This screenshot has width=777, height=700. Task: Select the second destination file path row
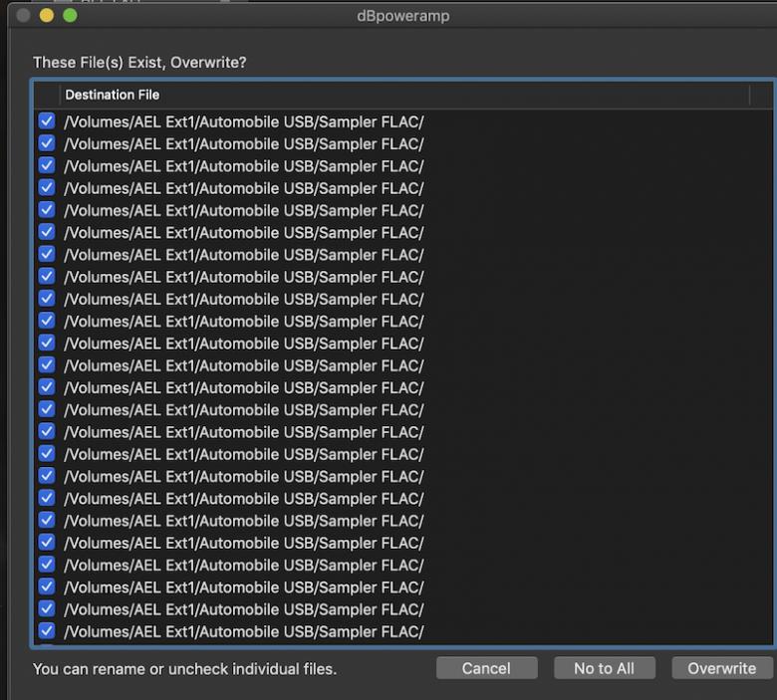click(244, 143)
